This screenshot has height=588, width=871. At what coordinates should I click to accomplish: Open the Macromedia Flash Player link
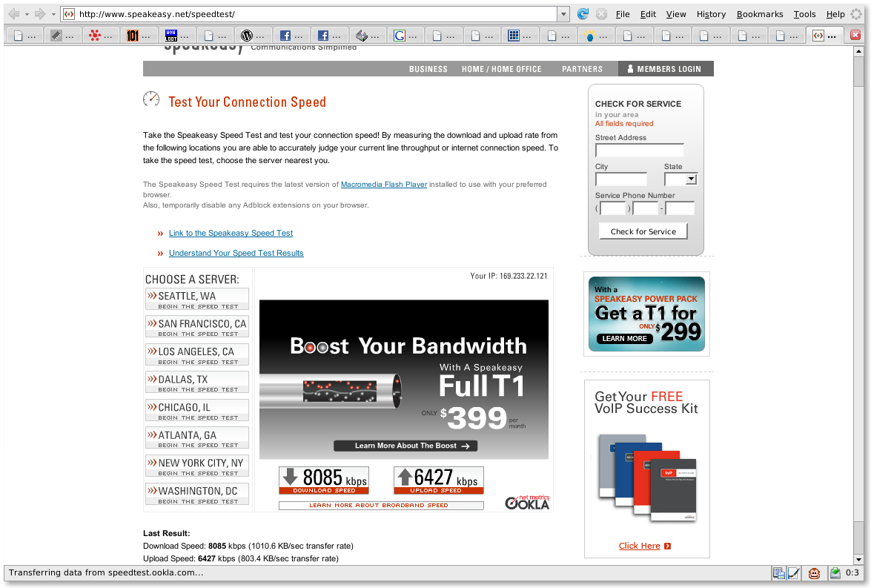pos(384,185)
